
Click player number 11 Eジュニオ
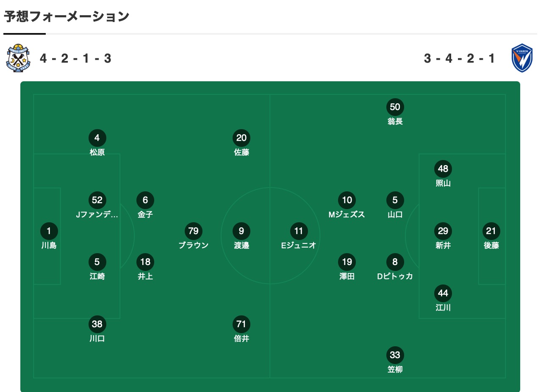(299, 231)
